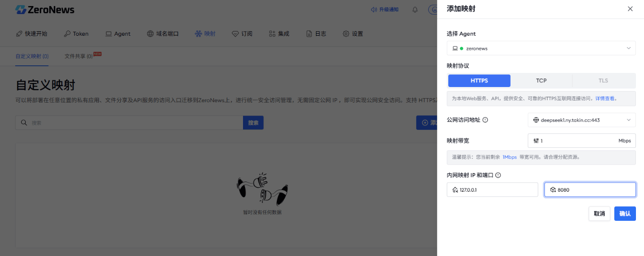
Task: Click the ZeroNews logo
Action: pos(45,10)
